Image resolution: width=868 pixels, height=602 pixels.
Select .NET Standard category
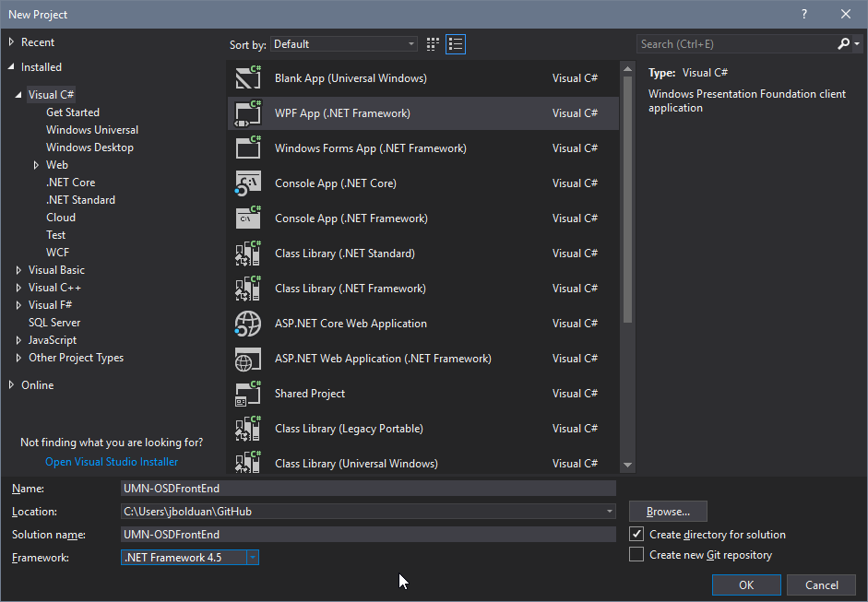click(x=81, y=200)
